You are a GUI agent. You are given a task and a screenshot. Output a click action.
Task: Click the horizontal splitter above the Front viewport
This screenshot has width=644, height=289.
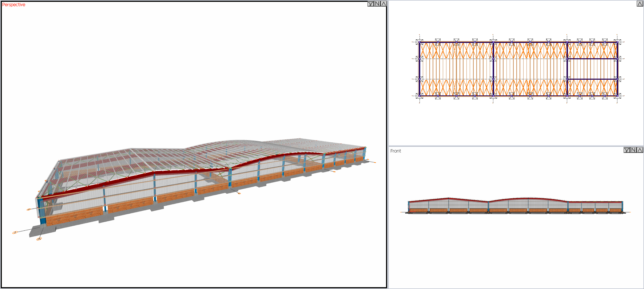[x=516, y=146]
